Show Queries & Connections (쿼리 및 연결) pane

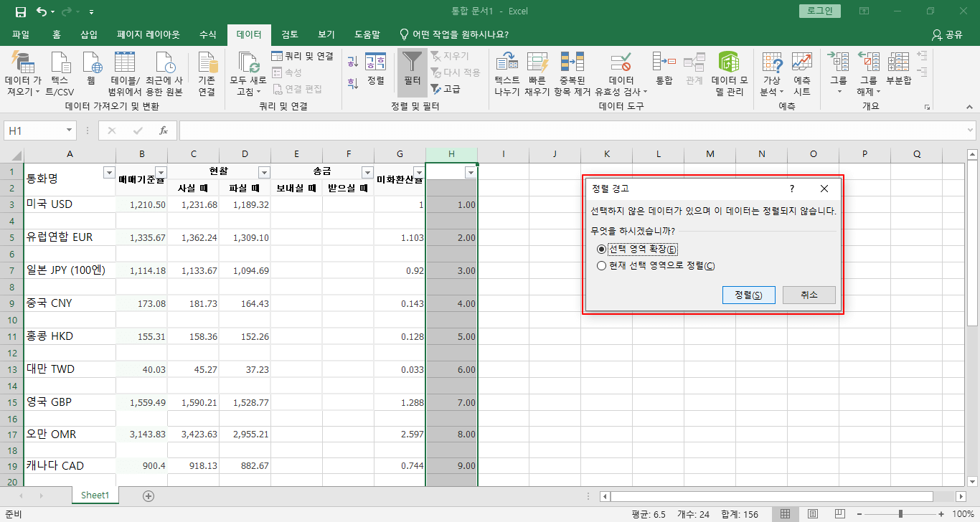(x=302, y=56)
